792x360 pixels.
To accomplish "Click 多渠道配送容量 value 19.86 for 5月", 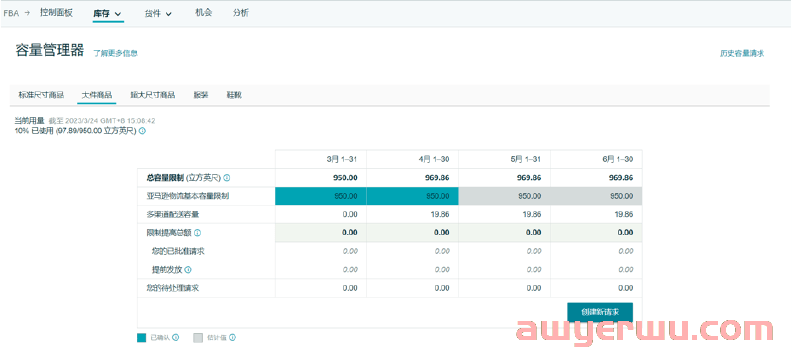I will 532,214.
